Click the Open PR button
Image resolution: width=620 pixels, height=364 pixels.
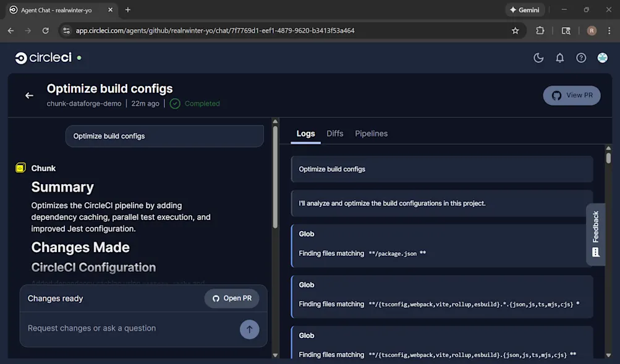232,298
